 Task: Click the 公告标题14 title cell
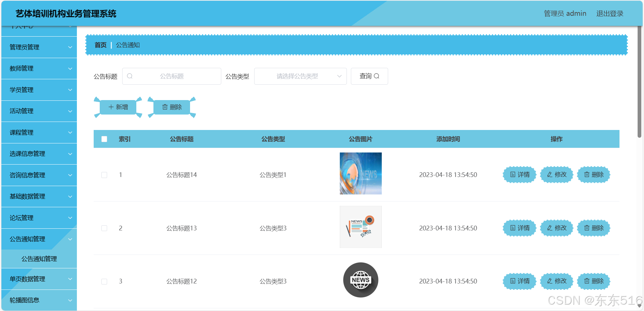click(x=182, y=175)
